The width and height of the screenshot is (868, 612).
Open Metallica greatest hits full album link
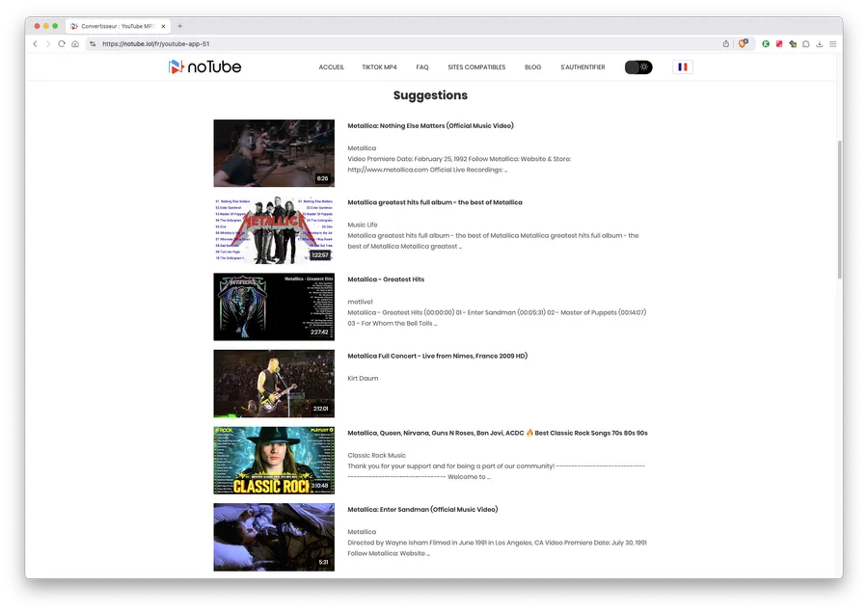coord(435,202)
